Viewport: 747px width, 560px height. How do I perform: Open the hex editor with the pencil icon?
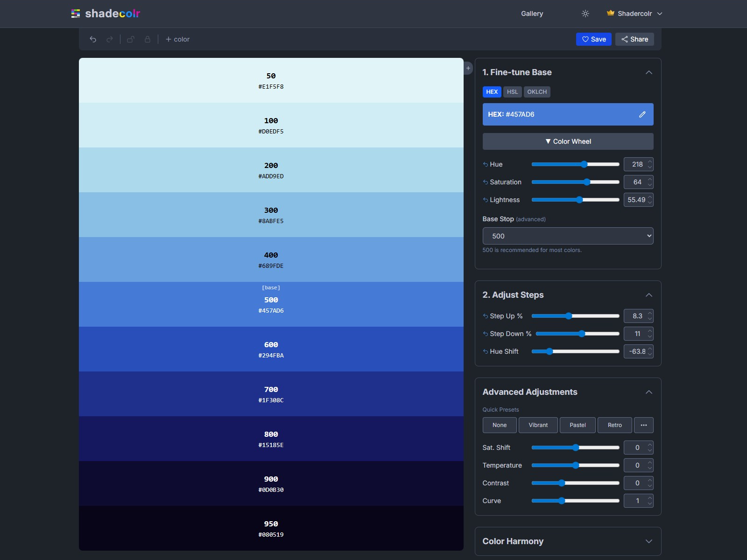tap(642, 114)
